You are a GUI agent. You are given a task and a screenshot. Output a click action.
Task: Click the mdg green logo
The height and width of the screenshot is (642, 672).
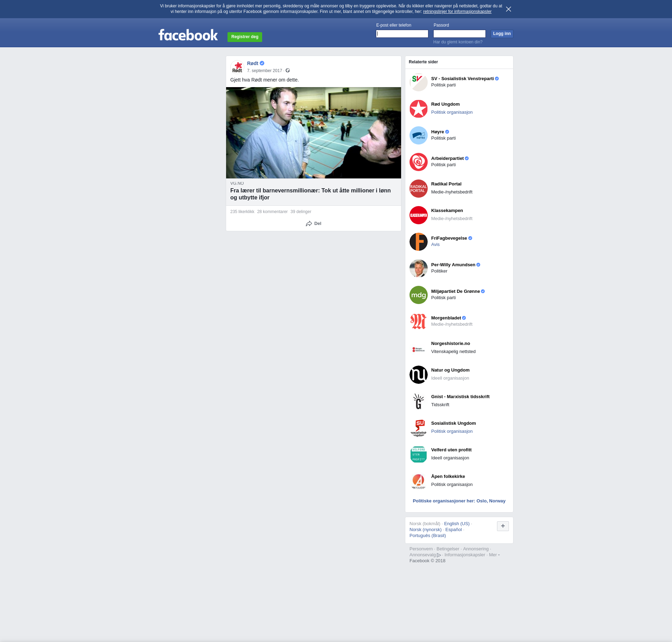(419, 295)
